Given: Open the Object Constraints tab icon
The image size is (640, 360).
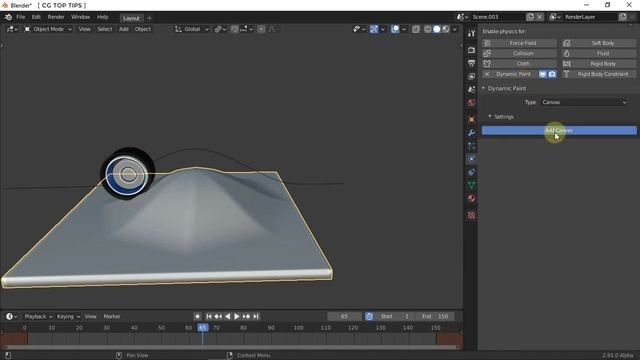Looking at the screenshot, I should [471, 172].
